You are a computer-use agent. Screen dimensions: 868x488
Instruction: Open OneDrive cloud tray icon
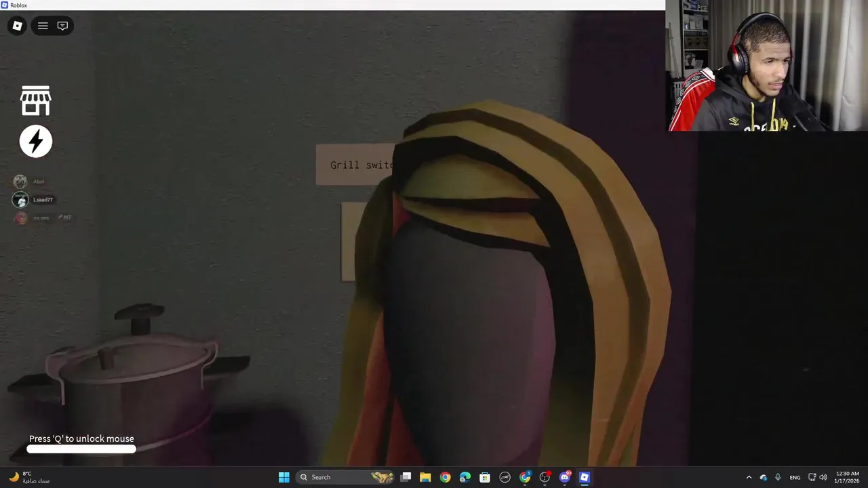[764, 477]
